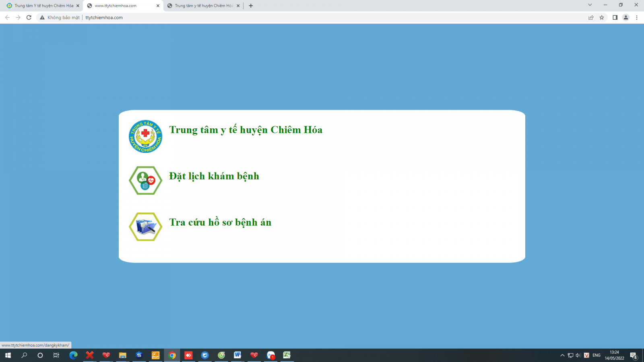644x362 pixels.
Task: Switch to the third browser tab
Action: point(201,6)
